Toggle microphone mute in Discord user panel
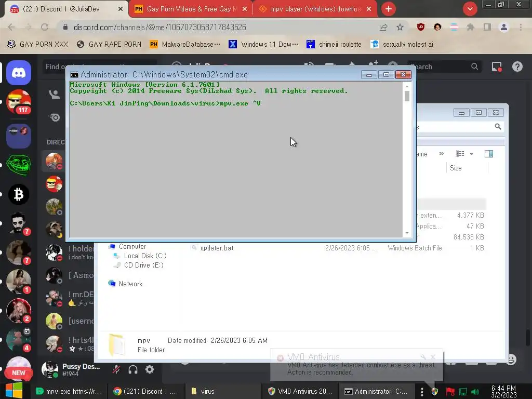The height and width of the screenshot is (399, 532). [x=116, y=369]
